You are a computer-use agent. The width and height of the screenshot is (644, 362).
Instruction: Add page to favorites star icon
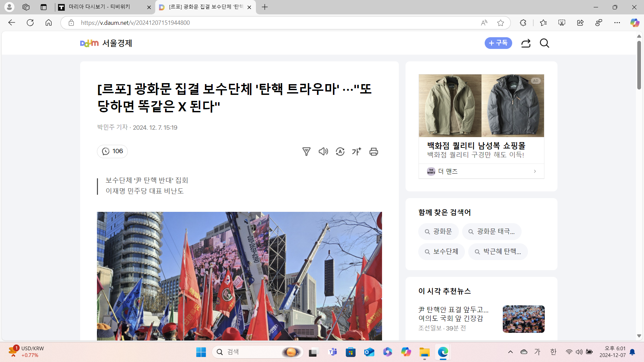(500, 23)
